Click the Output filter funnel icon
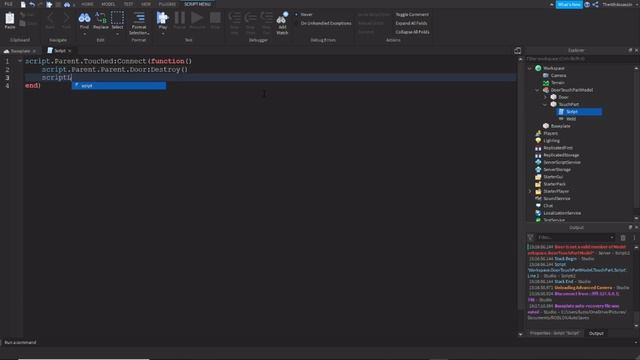Viewport: 640px width, 360px height. [x=530, y=238]
